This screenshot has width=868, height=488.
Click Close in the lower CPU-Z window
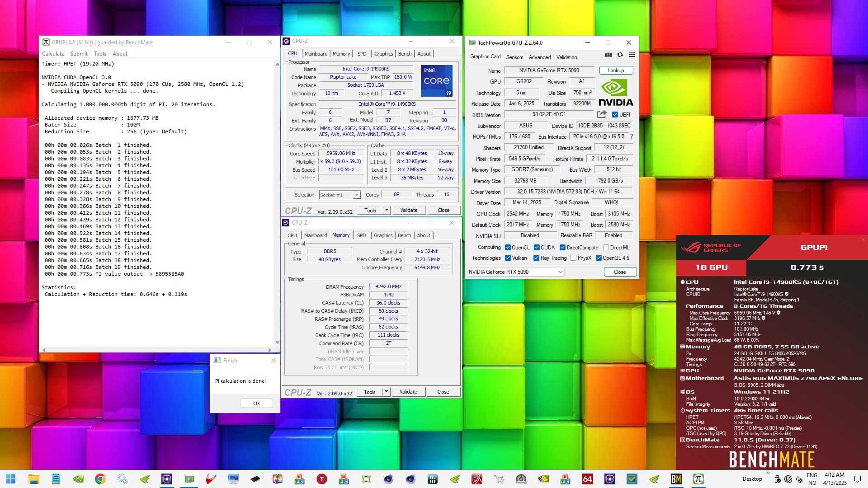[x=443, y=392]
